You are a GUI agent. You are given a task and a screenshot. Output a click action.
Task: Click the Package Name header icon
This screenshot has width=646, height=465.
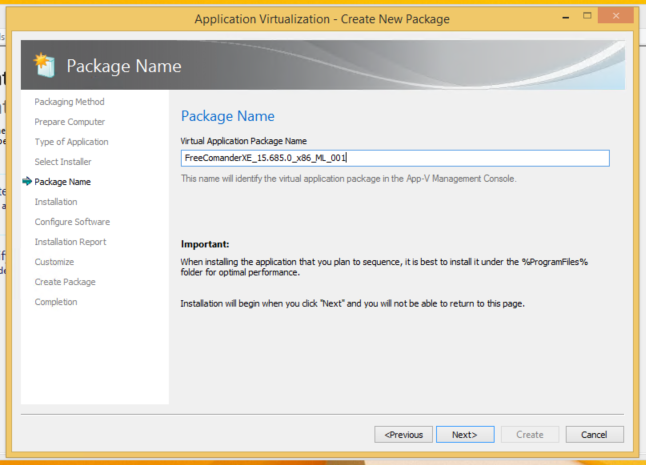pos(44,66)
